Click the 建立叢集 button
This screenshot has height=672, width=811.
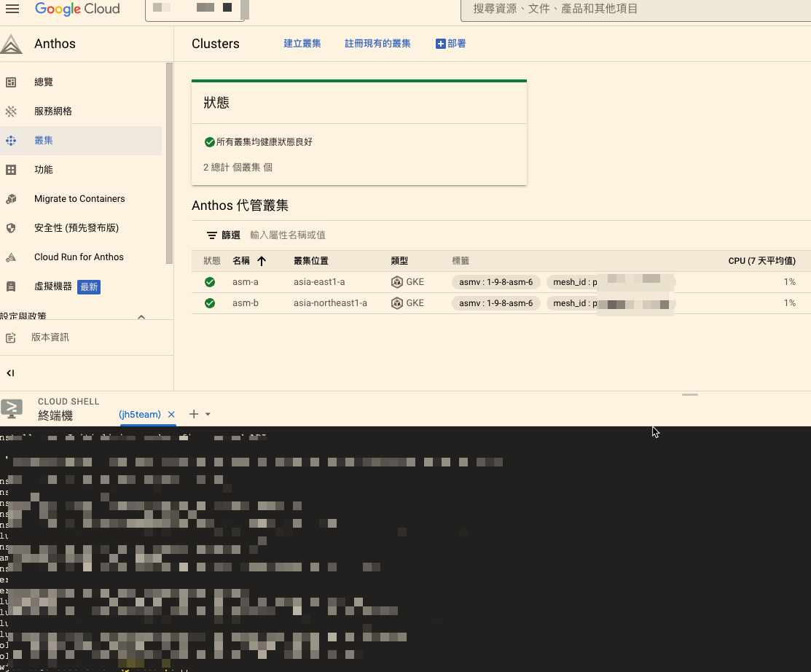tap(302, 44)
